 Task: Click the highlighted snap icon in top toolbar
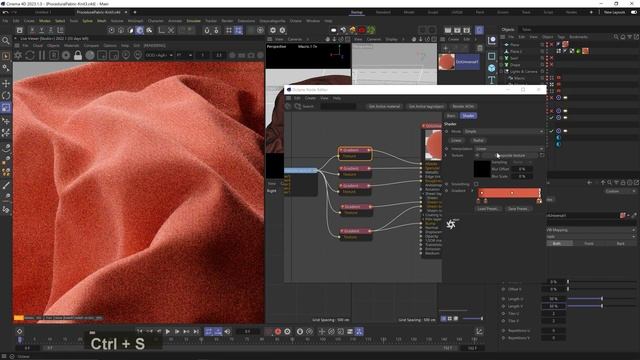(238, 30)
